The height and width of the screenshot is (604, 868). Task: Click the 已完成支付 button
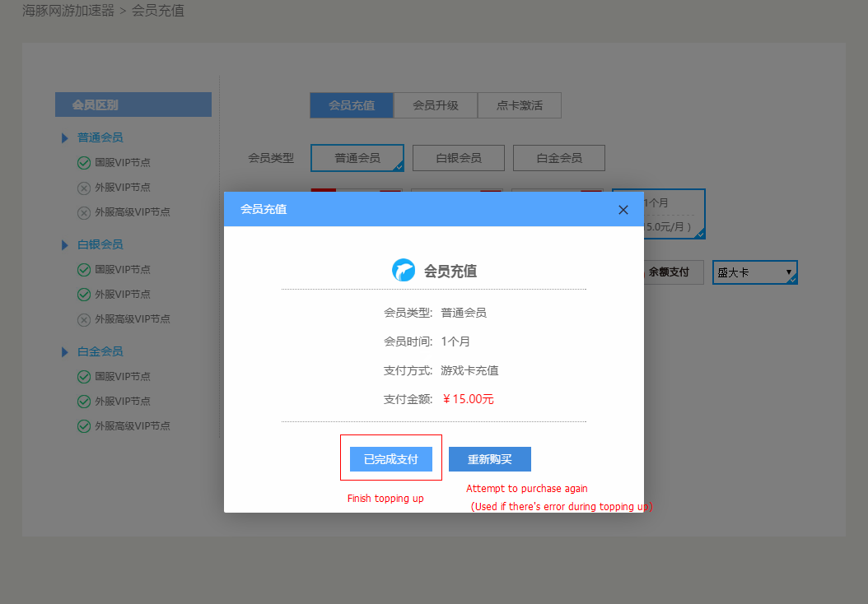[x=391, y=459]
